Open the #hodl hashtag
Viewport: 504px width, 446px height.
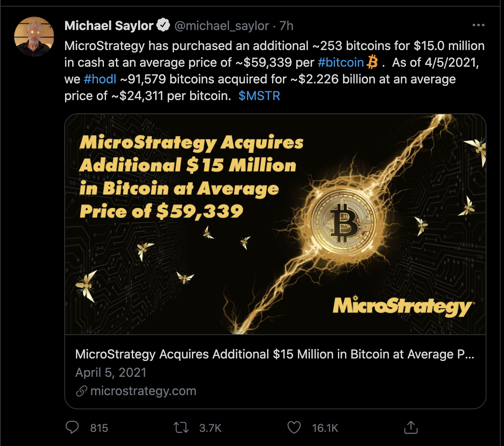tap(100, 79)
